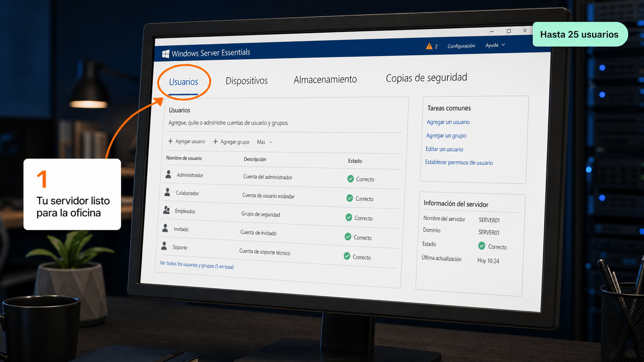
Task: Switch to the Usuarios tab
Action: coord(184,82)
